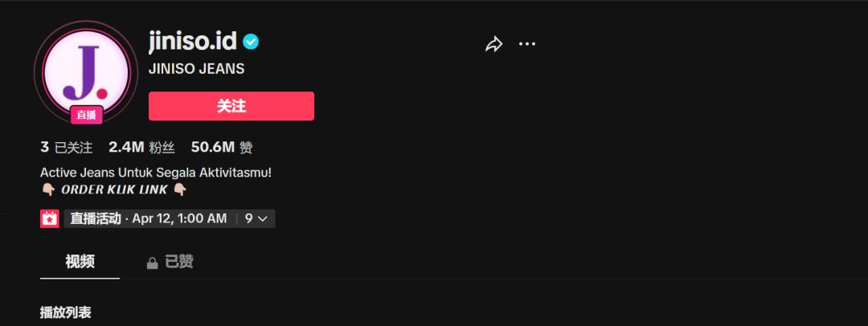Click the pink 直播 live badge

[x=86, y=115]
